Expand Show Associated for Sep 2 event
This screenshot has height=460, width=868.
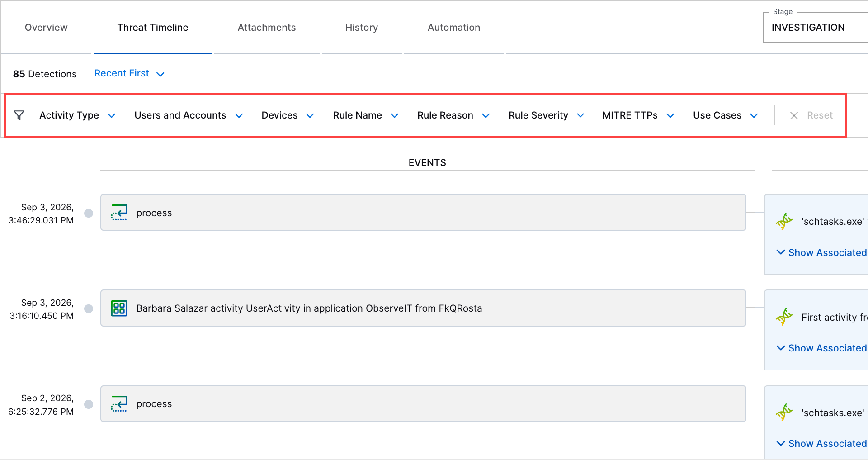[821, 444]
